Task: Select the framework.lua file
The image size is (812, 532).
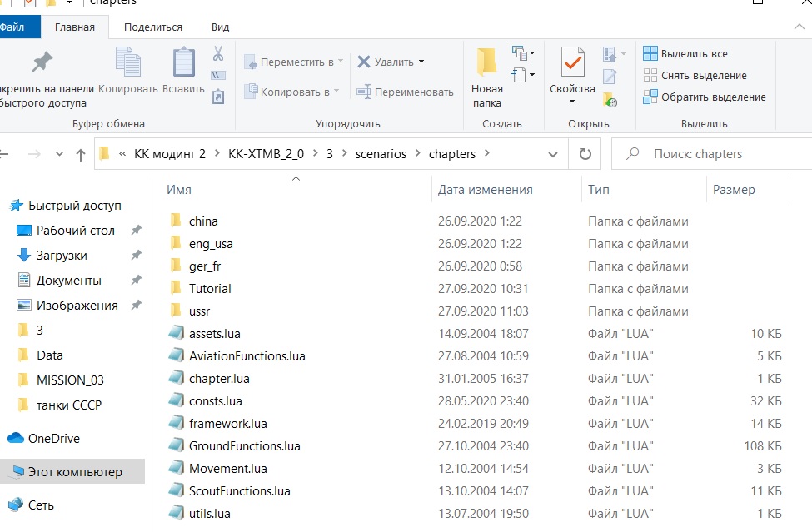Action: [228, 423]
